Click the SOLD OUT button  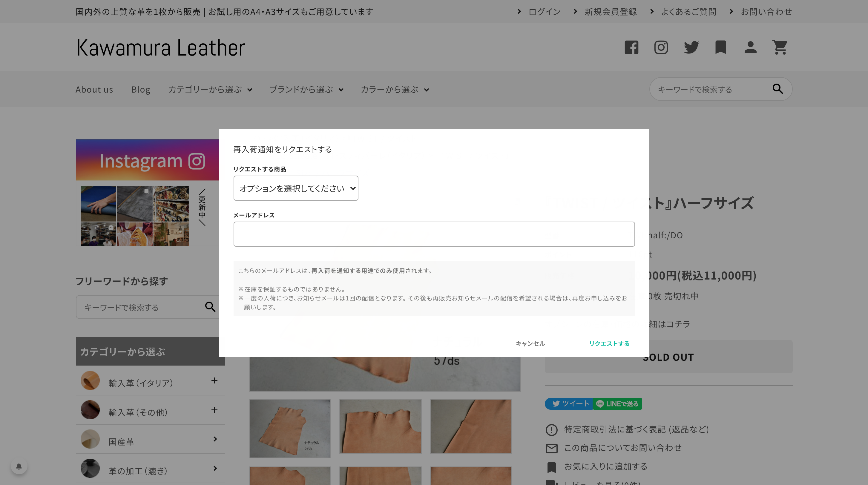pyautogui.click(x=668, y=357)
